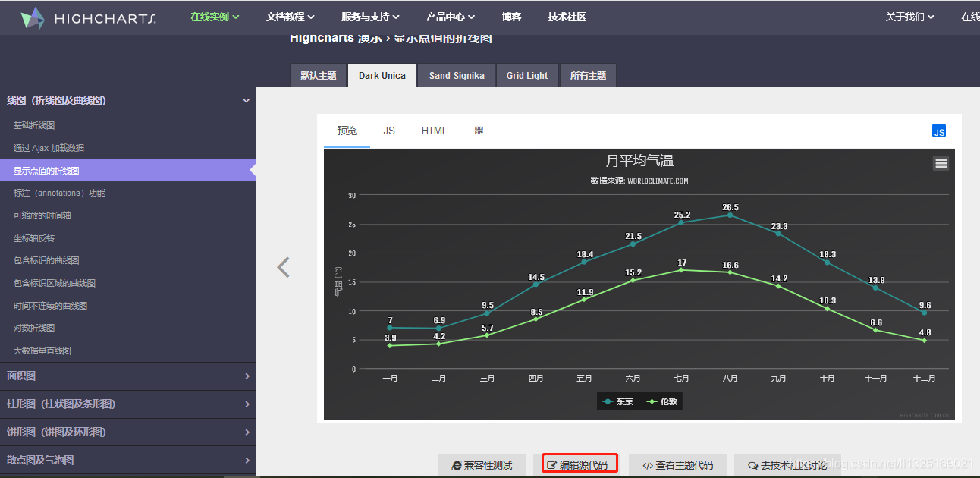The height and width of the screenshot is (478, 980).
Task: Click the Highcharts logo in top bar
Action: [x=87, y=17]
